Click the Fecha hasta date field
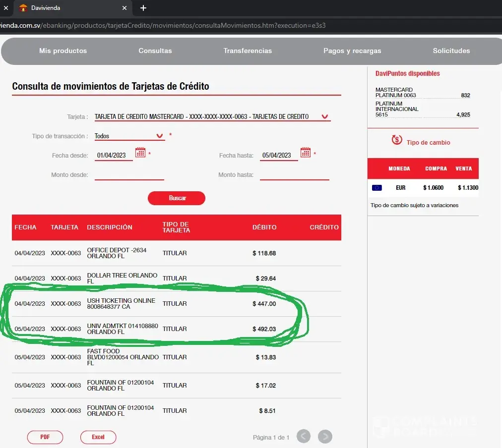The image size is (502, 448). (279, 156)
